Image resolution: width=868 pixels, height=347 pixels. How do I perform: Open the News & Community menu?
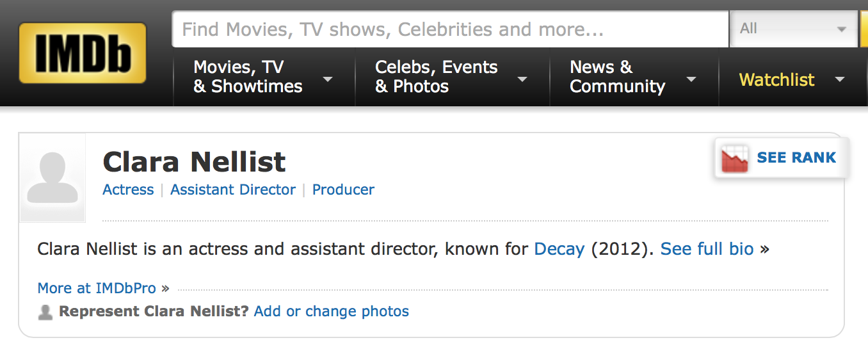point(617,77)
